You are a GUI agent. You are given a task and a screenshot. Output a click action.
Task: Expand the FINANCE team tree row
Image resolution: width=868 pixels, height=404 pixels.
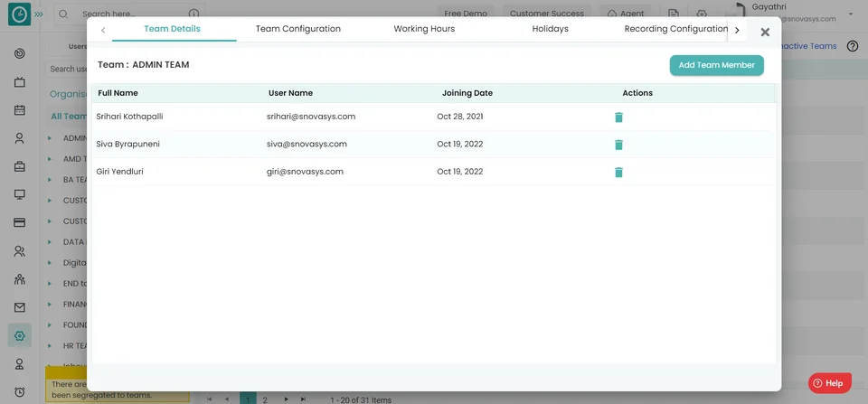coord(50,305)
